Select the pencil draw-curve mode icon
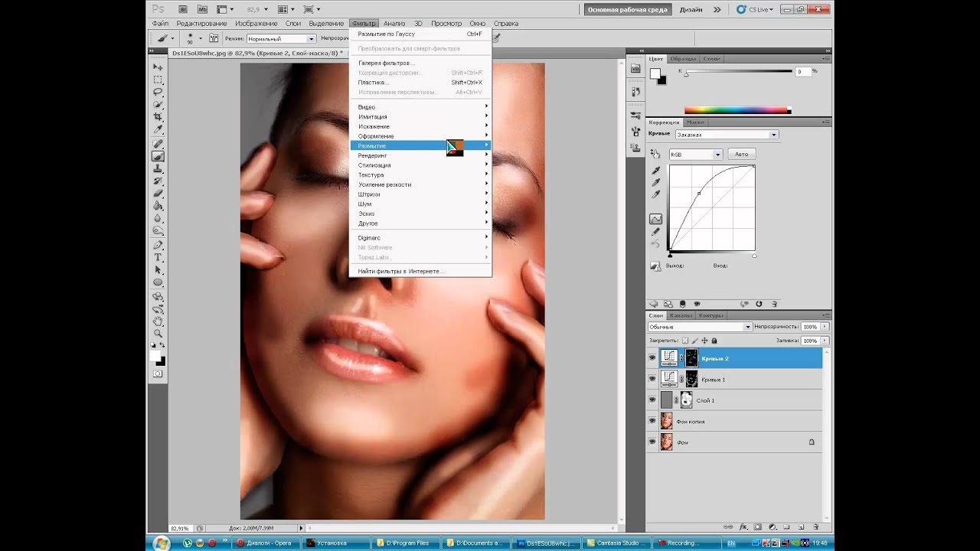 tap(655, 232)
